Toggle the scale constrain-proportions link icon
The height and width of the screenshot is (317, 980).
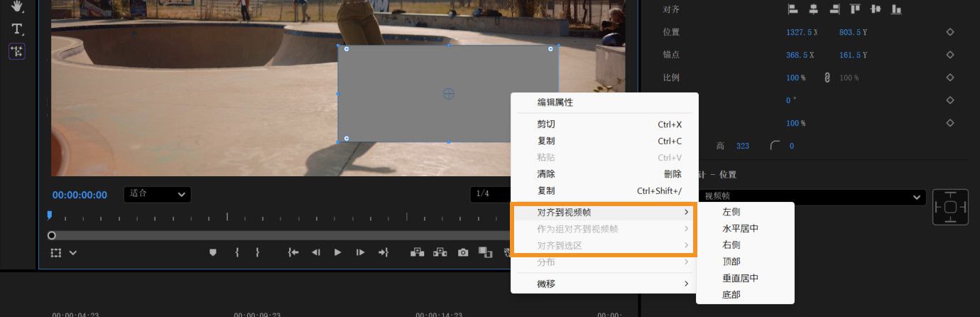click(x=827, y=77)
